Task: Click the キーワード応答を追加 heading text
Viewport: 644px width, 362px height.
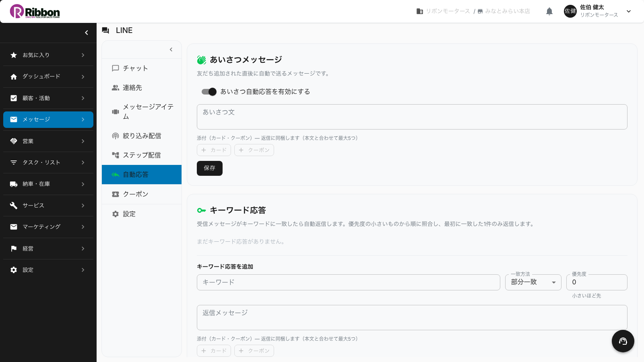Action: click(225, 267)
